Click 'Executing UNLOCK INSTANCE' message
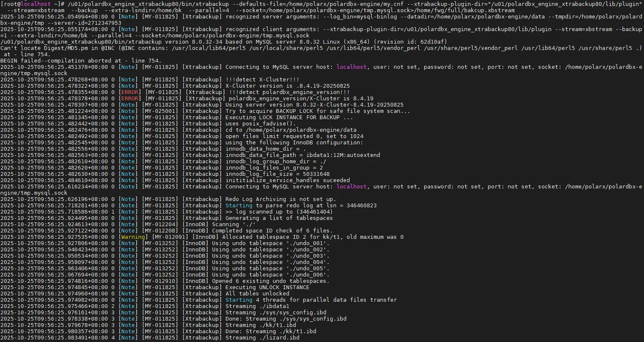This screenshot has height=342, width=644. [x=267, y=287]
